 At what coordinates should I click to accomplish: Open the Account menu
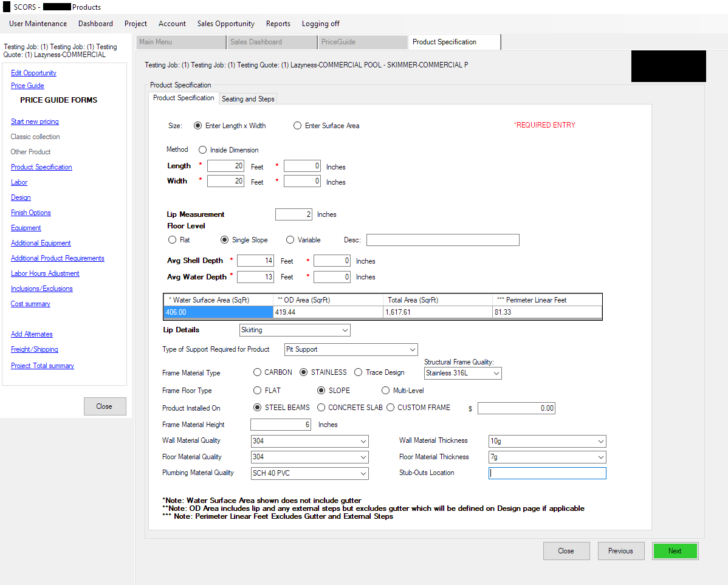tap(172, 24)
